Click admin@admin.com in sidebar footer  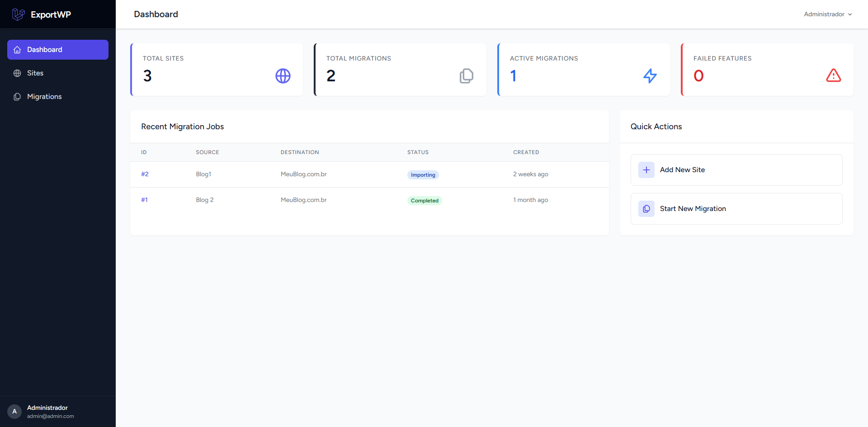(x=51, y=417)
